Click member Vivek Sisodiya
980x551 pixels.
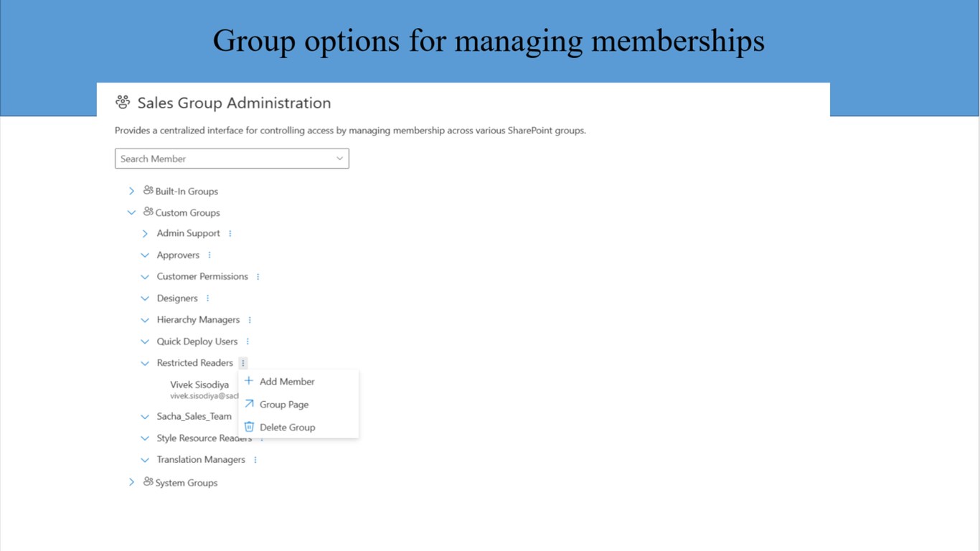point(199,385)
